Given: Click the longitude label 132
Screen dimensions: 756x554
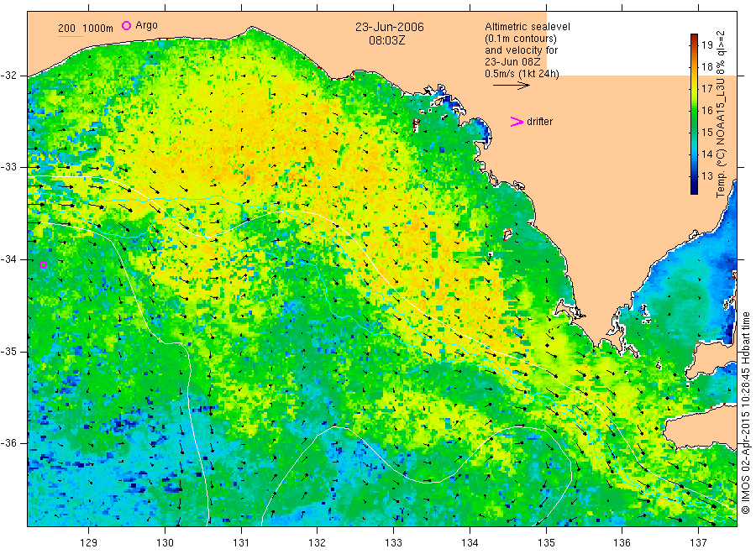Looking at the screenshot, I should [318, 543].
